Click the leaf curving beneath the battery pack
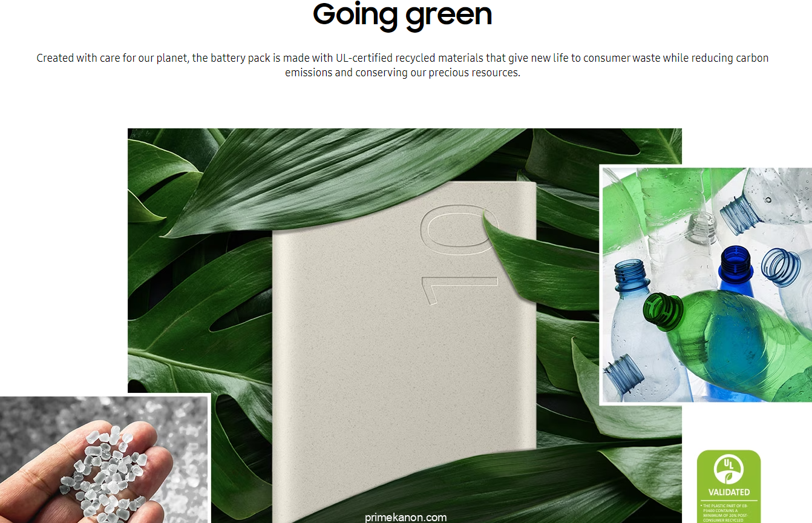The image size is (812, 523). pos(484,490)
